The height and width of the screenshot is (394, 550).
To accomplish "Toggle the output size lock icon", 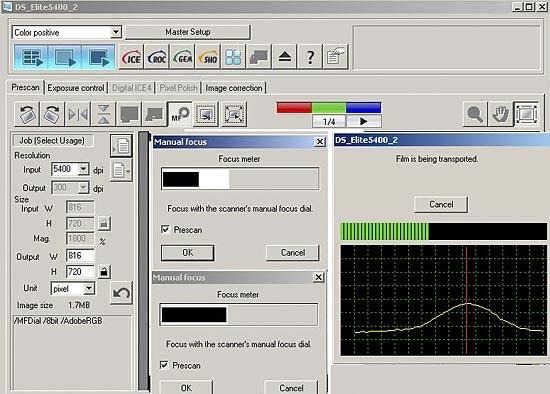I will (104, 272).
